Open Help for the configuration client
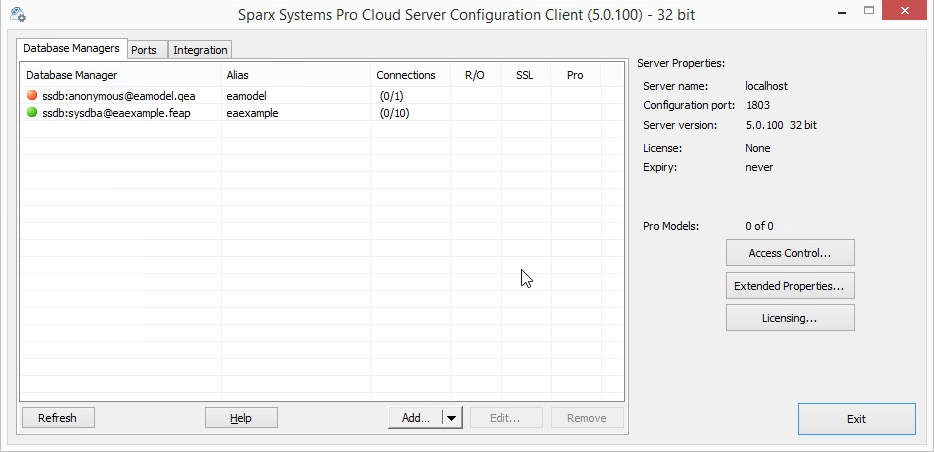Image resolution: width=934 pixels, height=452 pixels. (240, 418)
